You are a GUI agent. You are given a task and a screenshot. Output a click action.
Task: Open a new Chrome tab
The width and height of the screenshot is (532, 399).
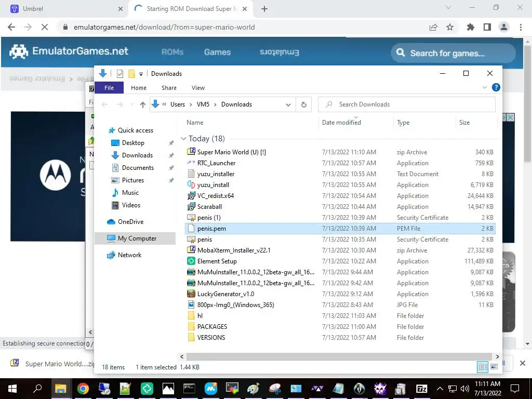tap(264, 9)
